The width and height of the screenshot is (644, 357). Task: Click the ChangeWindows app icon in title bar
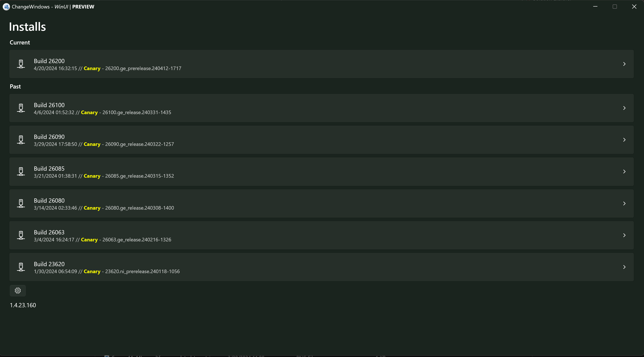(x=6, y=7)
